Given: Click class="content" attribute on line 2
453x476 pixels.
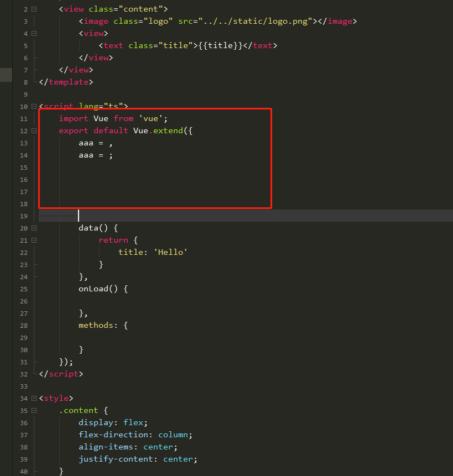Looking at the screenshot, I should click(x=126, y=9).
